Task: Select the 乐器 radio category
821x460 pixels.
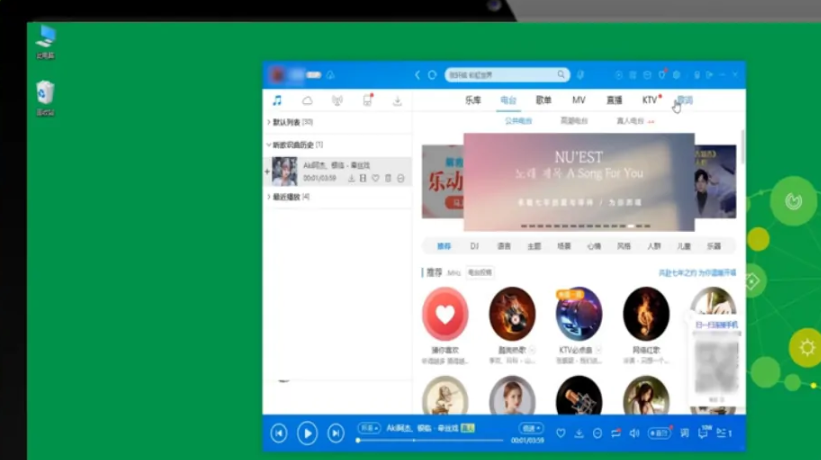Action: [x=714, y=246]
